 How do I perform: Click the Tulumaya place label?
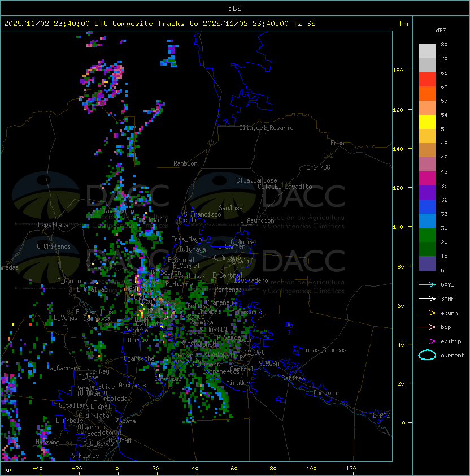coord(193,249)
